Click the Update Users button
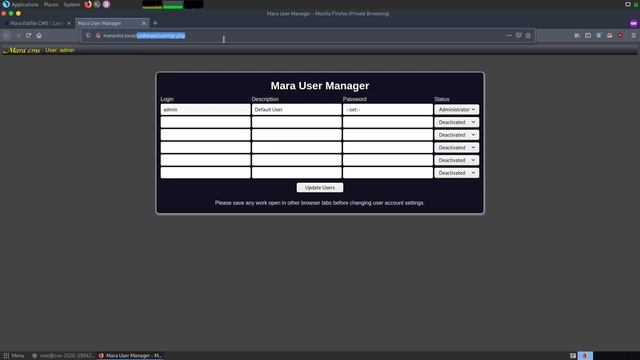The width and height of the screenshot is (640, 360). click(x=320, y=188)
